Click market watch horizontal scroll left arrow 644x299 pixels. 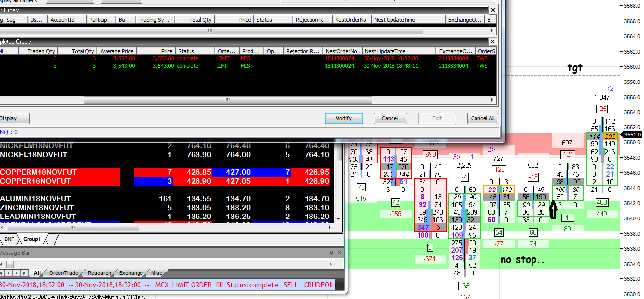[x=1, y=228]
